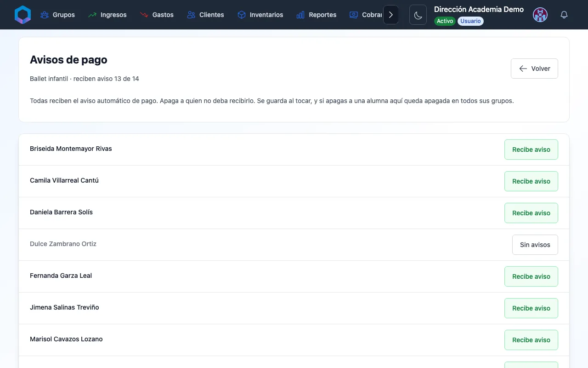
Task: Click the Inventarios box icon
Action: 242,15
